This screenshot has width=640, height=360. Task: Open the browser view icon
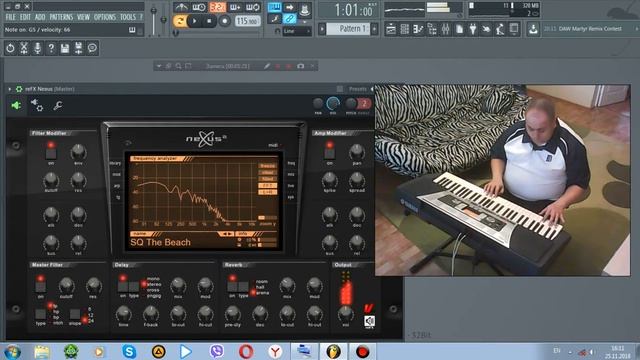pyautogui.click(x=432, y=29)
